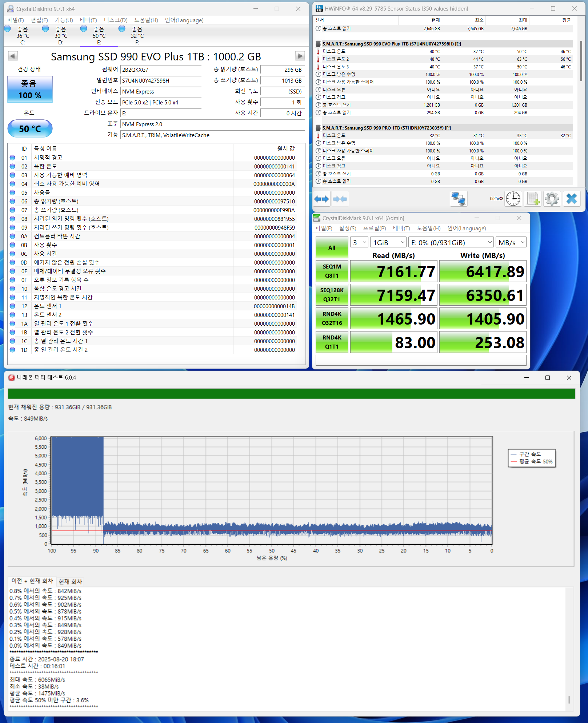Open HWiNFO sensor settings gear icon
Viewport: 588px width, 723px height.
(x=552, y=199)
